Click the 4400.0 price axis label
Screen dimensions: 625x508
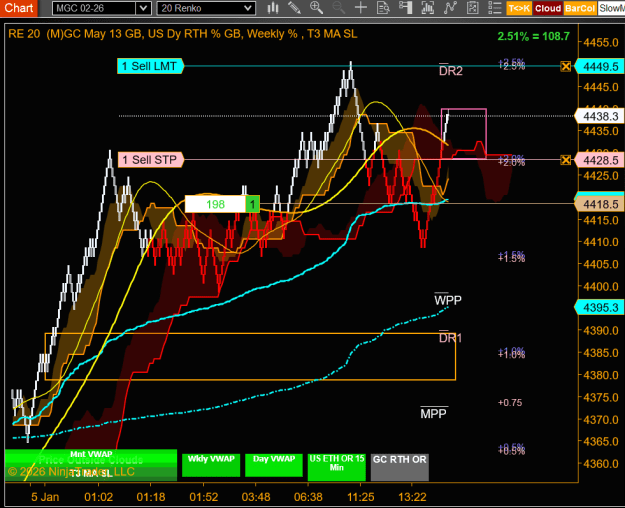(x=601, y=286)
